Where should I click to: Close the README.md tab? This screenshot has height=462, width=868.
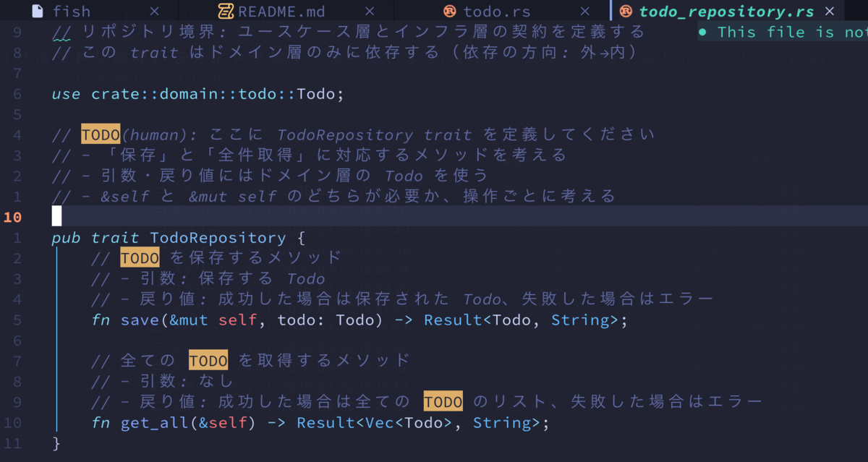(x=370, y=11)
